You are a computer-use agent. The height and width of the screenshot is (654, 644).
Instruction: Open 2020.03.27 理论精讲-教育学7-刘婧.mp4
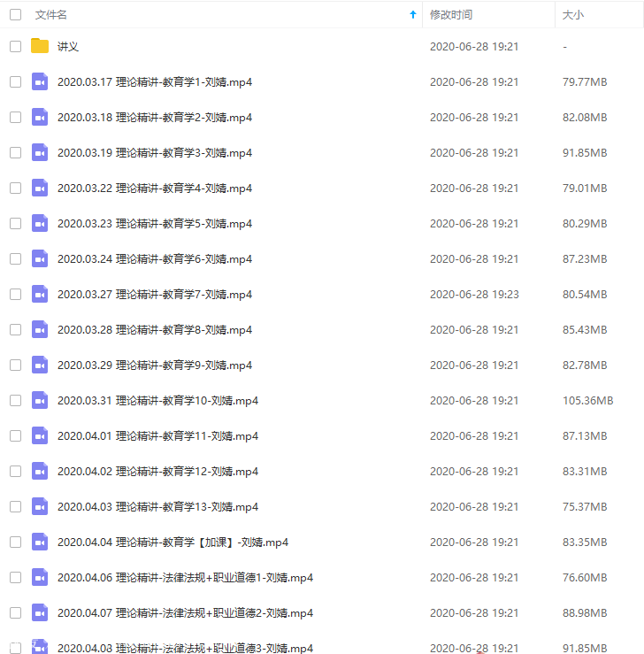pyautogui.click(x=155, y=295)
